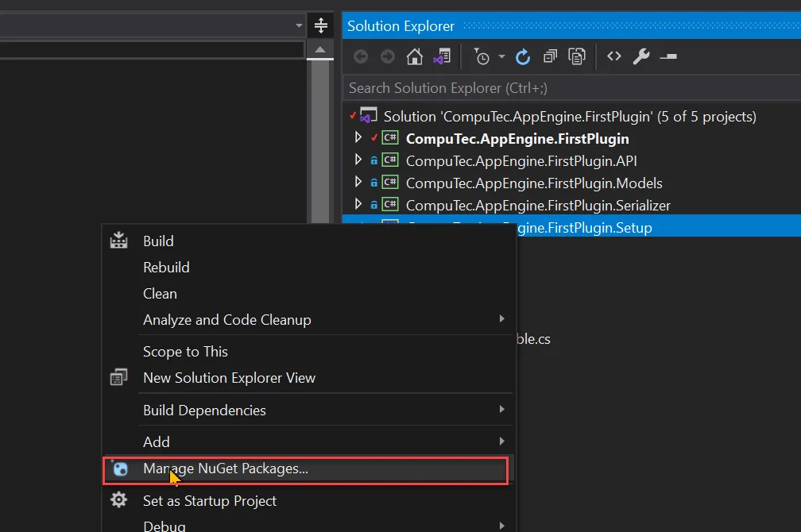801x532 pixels.
Task: Click the Back navigation arrow in Solution Explorer
Action: click(360, 56)
